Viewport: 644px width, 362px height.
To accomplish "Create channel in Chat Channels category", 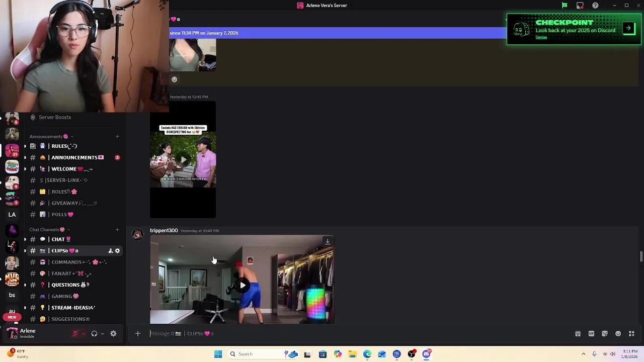I will (117, 230).
